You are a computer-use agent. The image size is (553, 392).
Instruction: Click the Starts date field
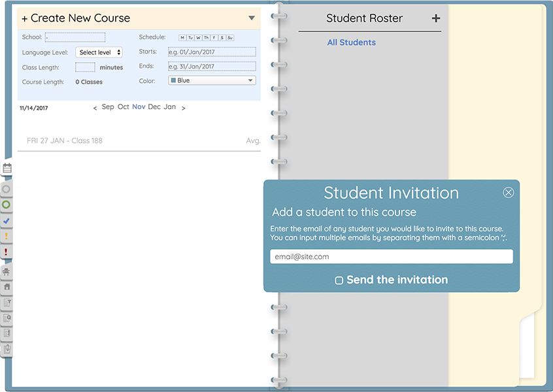click(x=212, y=52)
